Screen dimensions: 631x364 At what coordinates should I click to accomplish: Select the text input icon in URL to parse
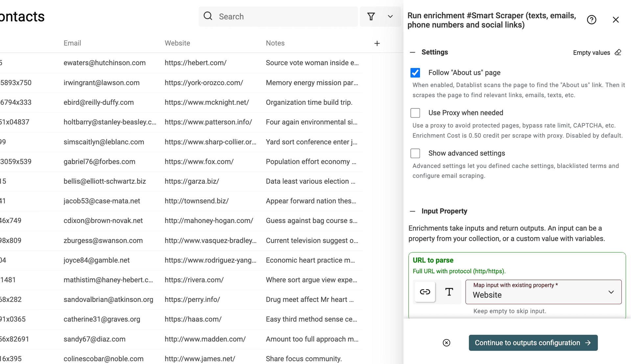[449, 292]
